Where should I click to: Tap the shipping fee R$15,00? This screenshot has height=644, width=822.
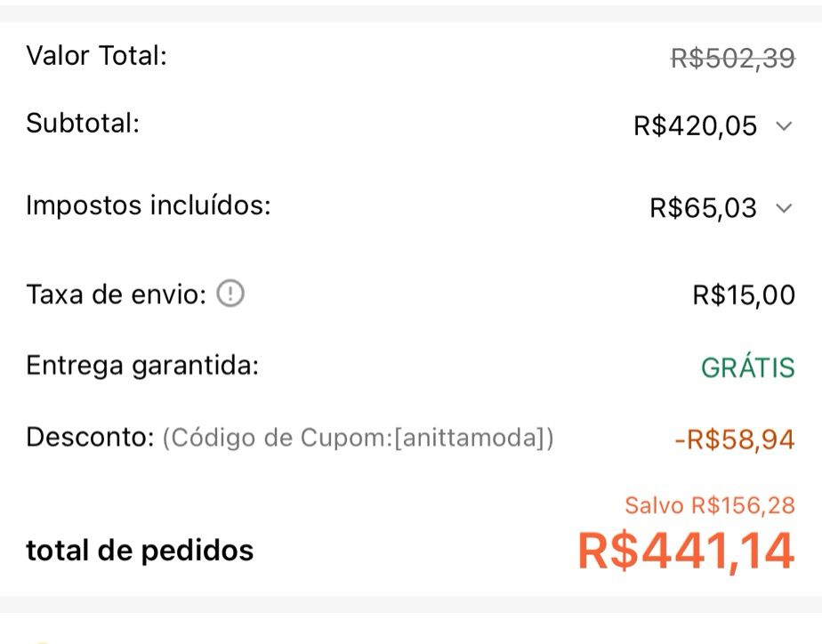click(x=743, y=294)
